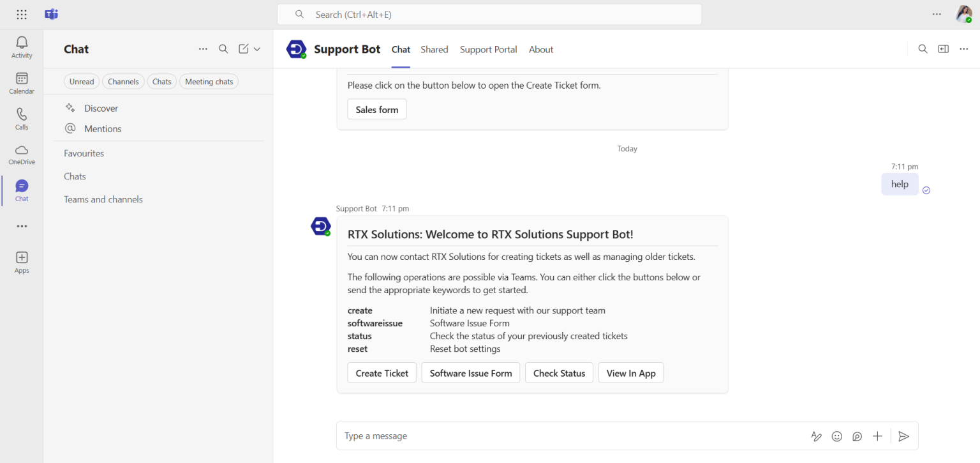980x463 pixels.
Task: Click the Discover sparkle item
Action: pyautogui.click(x=101, y=109)
